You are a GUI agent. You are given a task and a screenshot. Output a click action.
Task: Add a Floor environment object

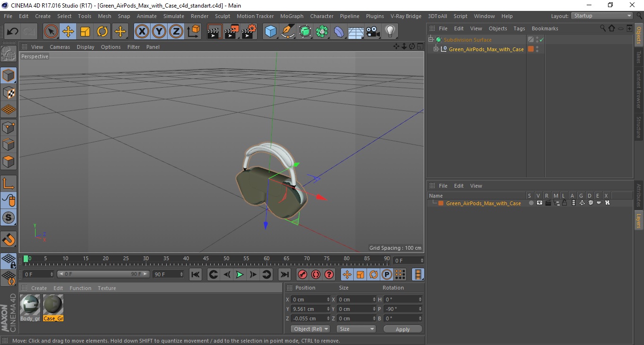356,32
